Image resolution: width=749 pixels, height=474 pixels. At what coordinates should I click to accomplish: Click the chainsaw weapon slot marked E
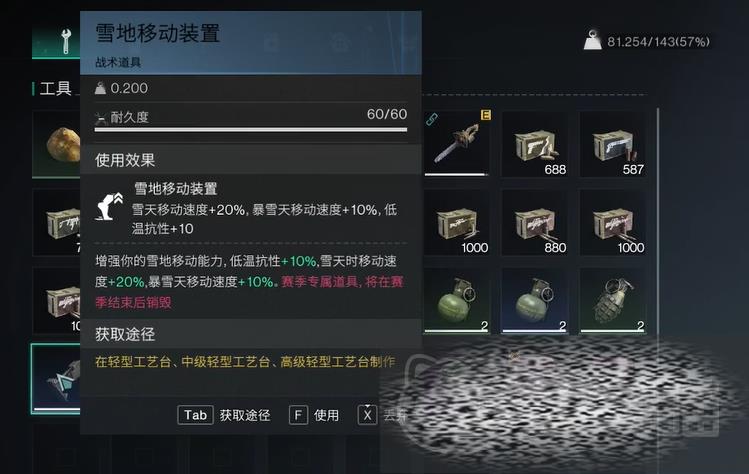click(x=457, y=143)
